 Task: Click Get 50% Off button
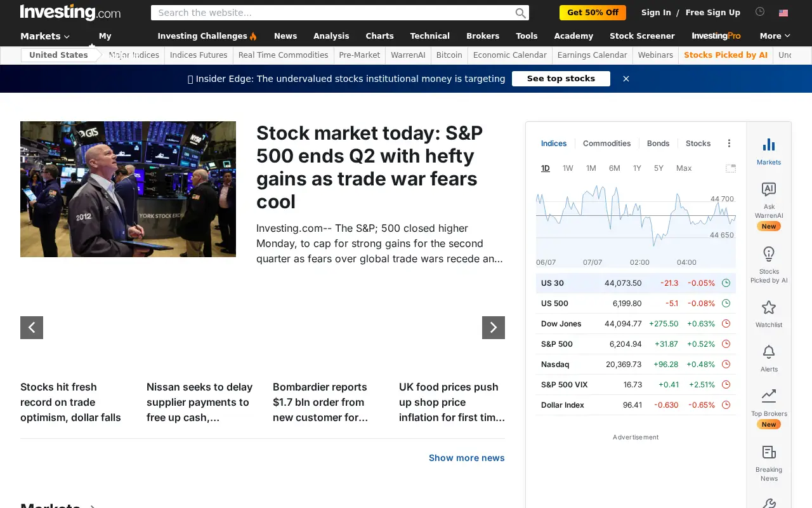click(x=593, y=13)
